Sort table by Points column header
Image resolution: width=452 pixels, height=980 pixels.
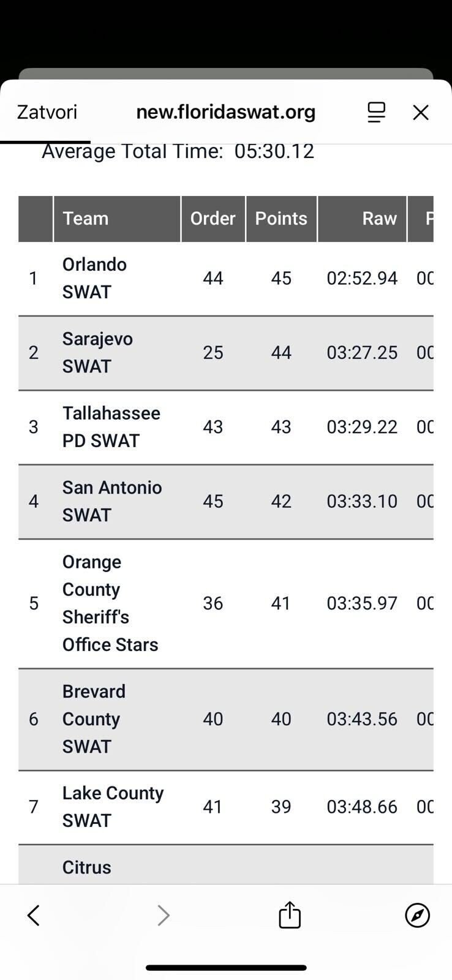click(281, 219)
